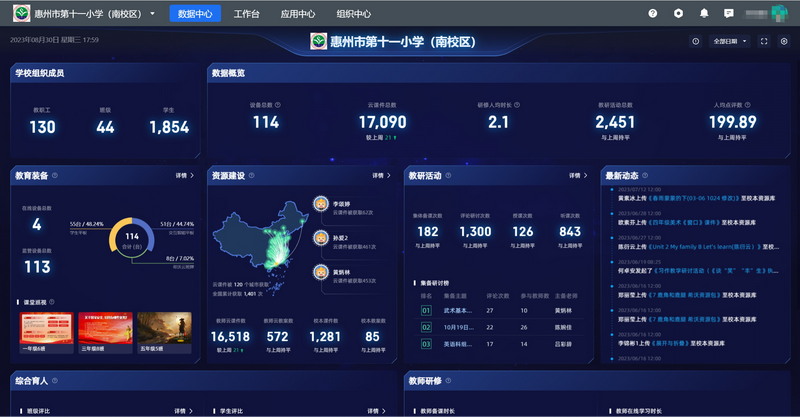
Task: Click the info icon next to 设备总数
Action: [278, 104]
